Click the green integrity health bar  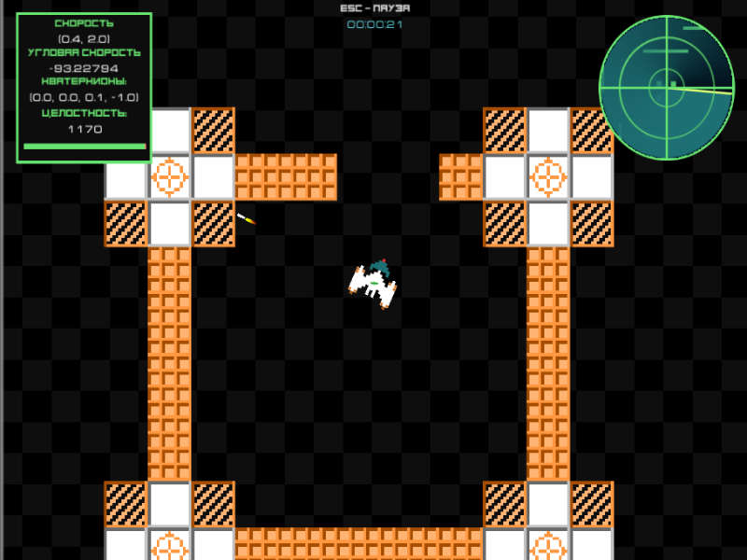point(85,147)
